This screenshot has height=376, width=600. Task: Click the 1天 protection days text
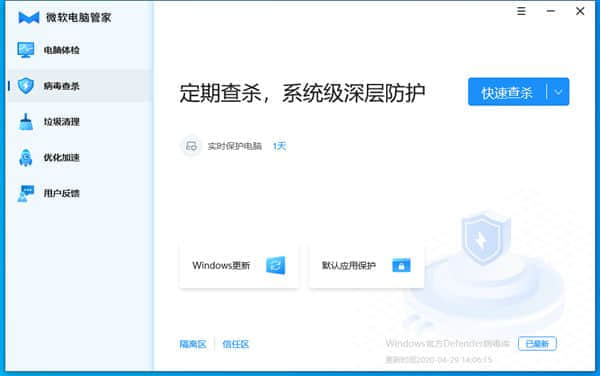click(279, 146)
